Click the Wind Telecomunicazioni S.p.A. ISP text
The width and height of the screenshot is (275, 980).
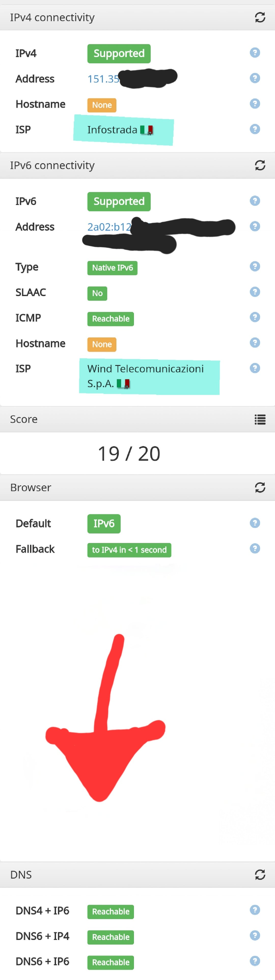pos(145,369)
